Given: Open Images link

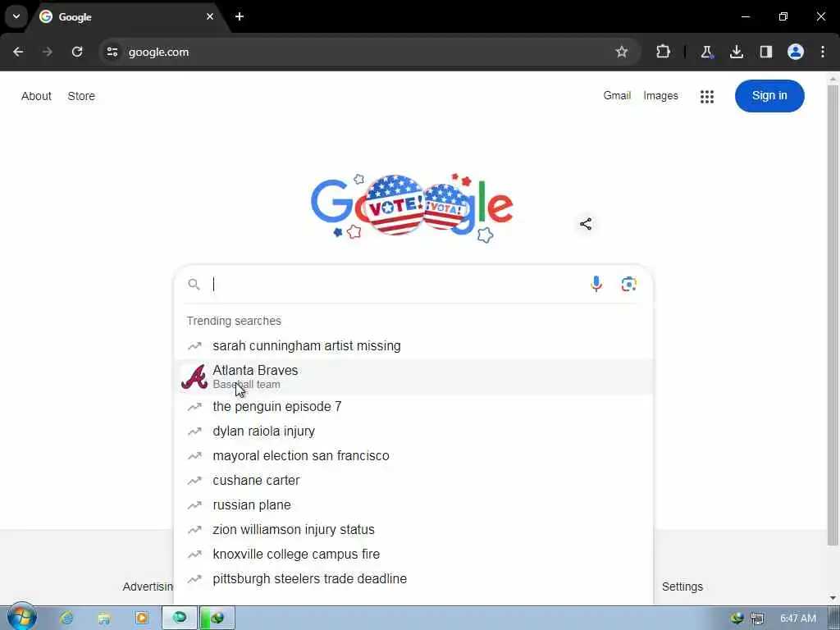Looking at the screenshot, I should click(x=660, y=95).
